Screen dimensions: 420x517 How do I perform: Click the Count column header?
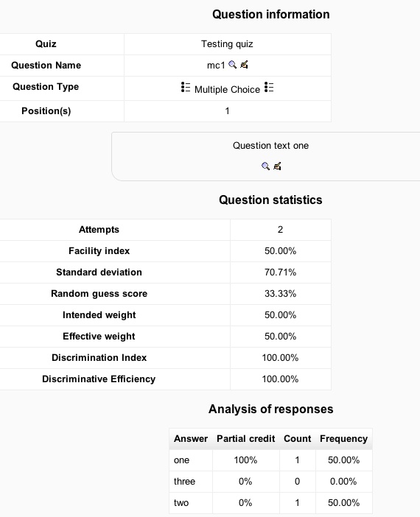[297, 439]
